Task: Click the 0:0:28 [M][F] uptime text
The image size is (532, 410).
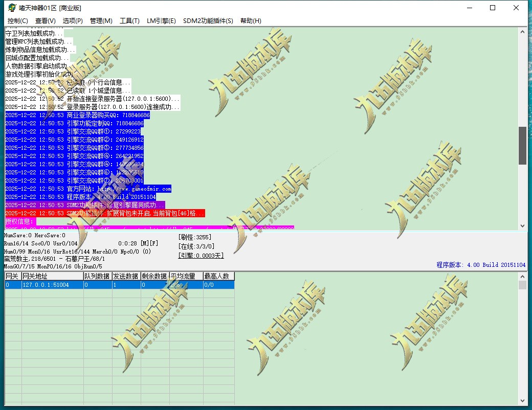Action: click(x=138, y=243)
